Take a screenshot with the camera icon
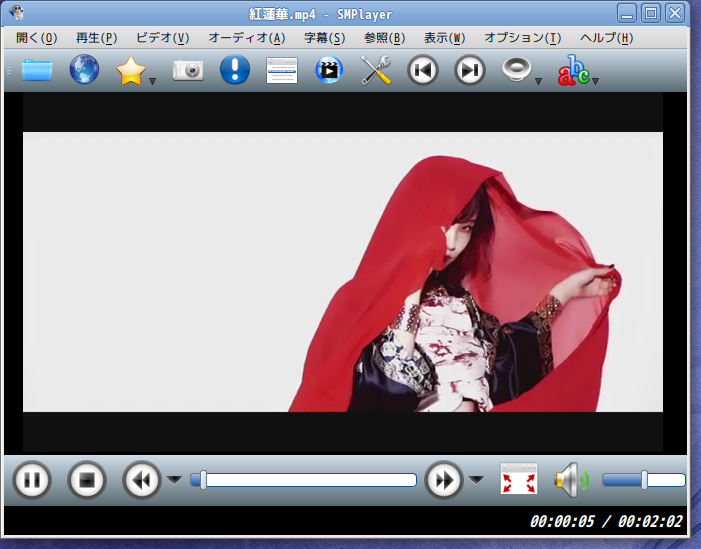Image resolution: width=701 pixels, height=549 pixels. pyautogui.click(x=188, y=71)
